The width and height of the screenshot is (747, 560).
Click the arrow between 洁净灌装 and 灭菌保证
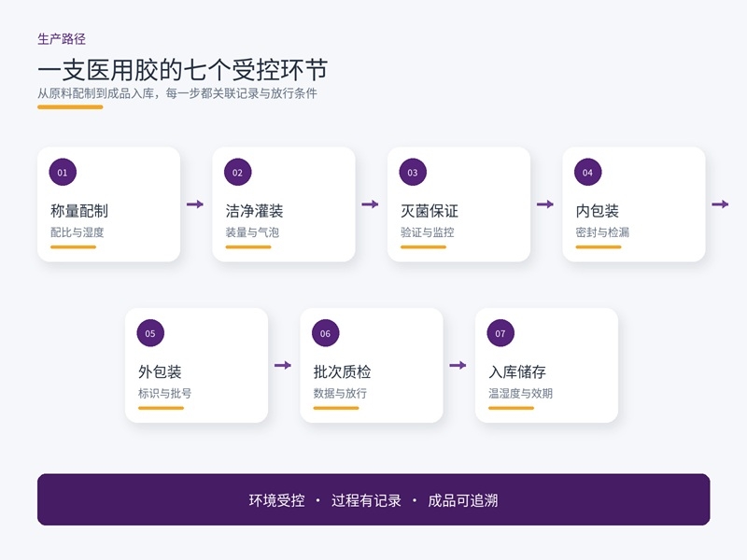point(370,204)
